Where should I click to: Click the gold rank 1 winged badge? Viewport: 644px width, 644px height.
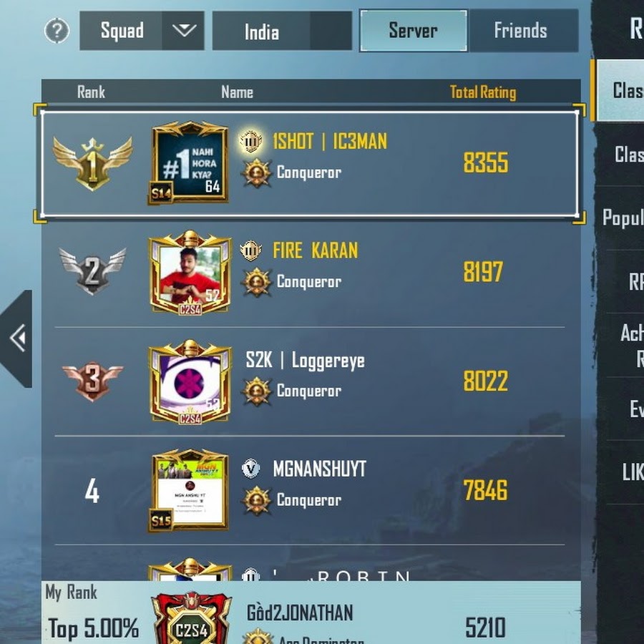click(x=92, y=164)
